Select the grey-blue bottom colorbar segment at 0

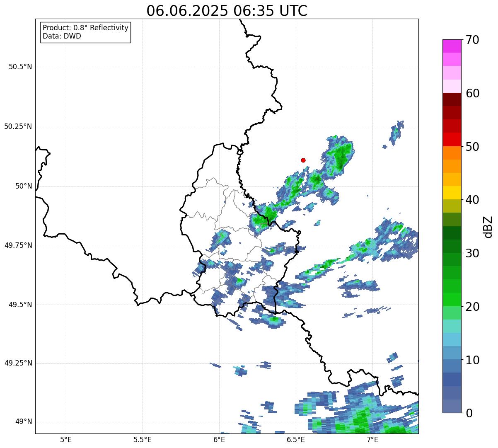[x=452, y=406]
